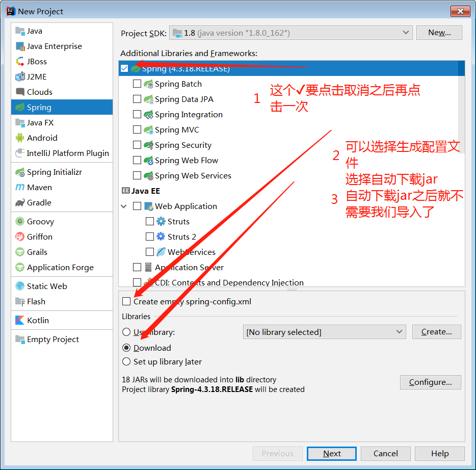Click the Struts 2 gear icon
This screenshot has width=476, height=470.
(x=161, y=237)
